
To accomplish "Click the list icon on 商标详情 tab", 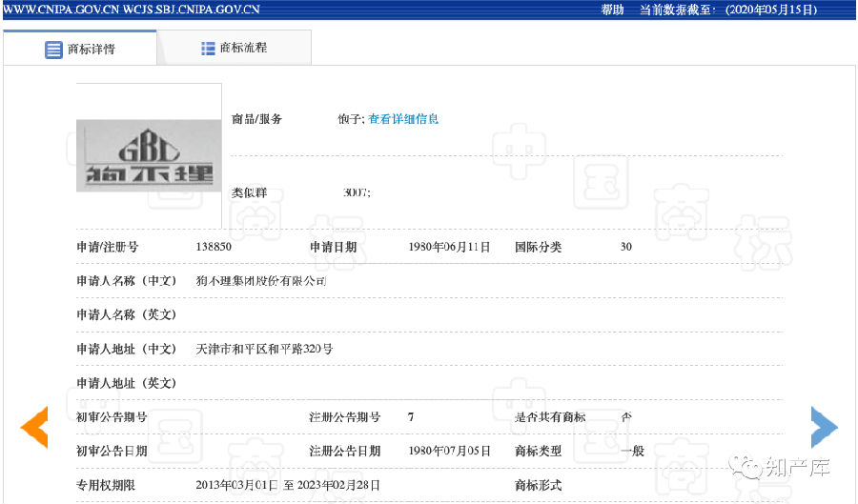I will pyautogui.click(x=53, y=49).
